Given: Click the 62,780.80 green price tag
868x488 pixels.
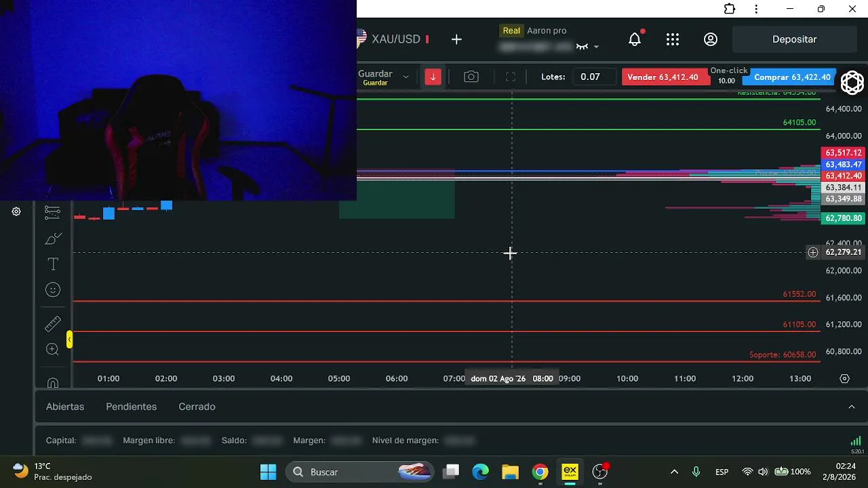Looking at the screenshot, I should tap(844, 218).
